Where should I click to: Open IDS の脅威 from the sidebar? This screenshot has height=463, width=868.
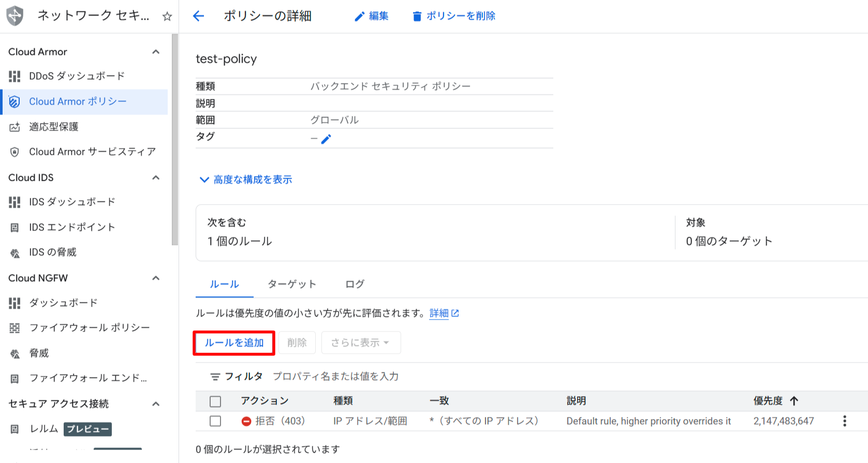coord(52,252)
